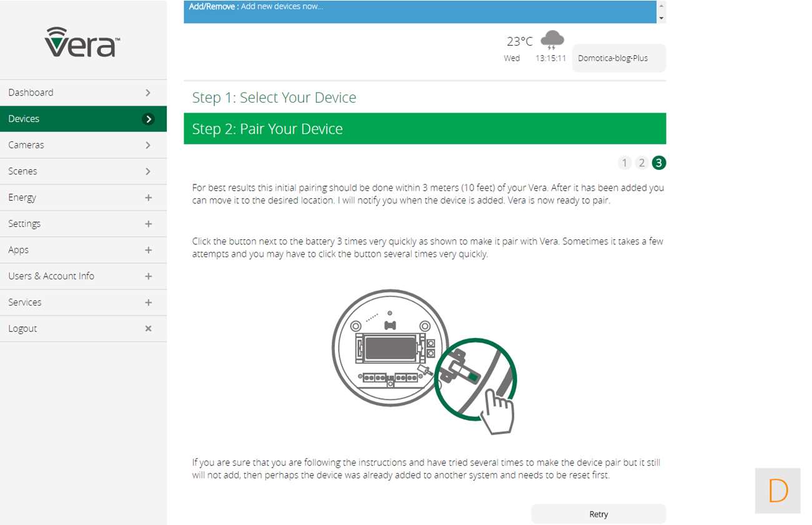Click the Devices arrow circle icon
This screenshot has height=525, width=812.
pos(148,119)
